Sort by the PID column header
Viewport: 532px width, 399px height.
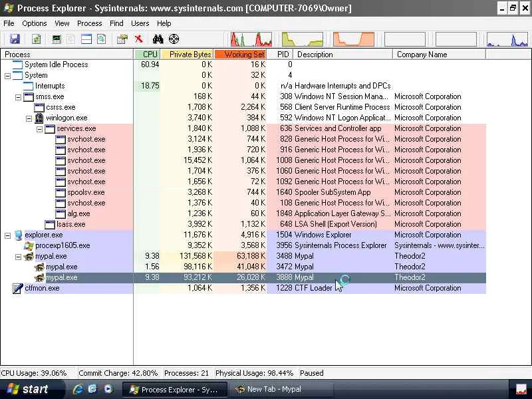280,55
